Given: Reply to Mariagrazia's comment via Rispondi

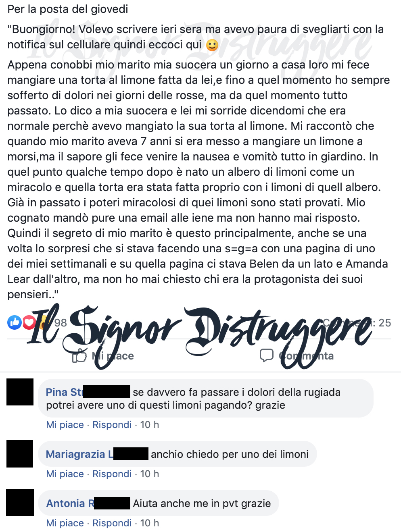Looking at the screenshot, I should [x=112, y=474].
